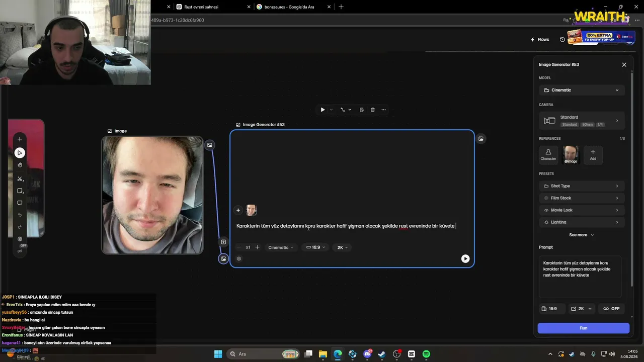
Task: Open the 16:9 aspect ratio dropdown in the node
Action: click(x=315, y=247)
